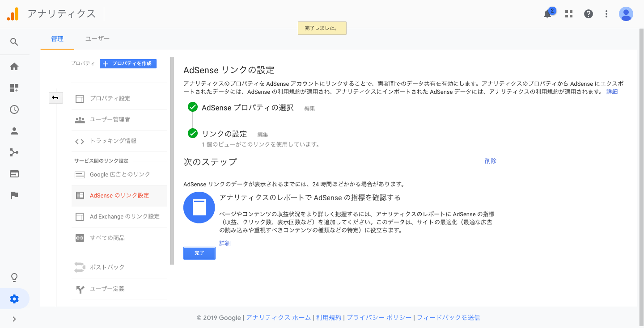This screenshot has height=328, width=644.
Task: Open Acquisition arrows icon in sidebar
Action: pos(14,152)
